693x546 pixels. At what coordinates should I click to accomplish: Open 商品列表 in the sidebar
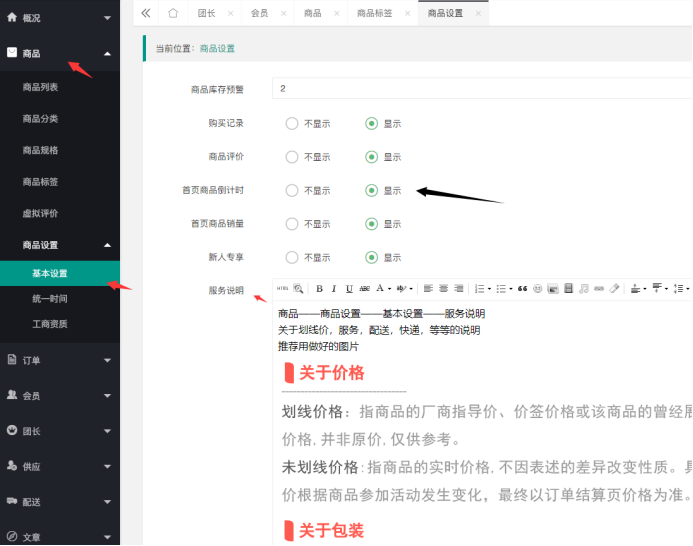click(41, 88)
